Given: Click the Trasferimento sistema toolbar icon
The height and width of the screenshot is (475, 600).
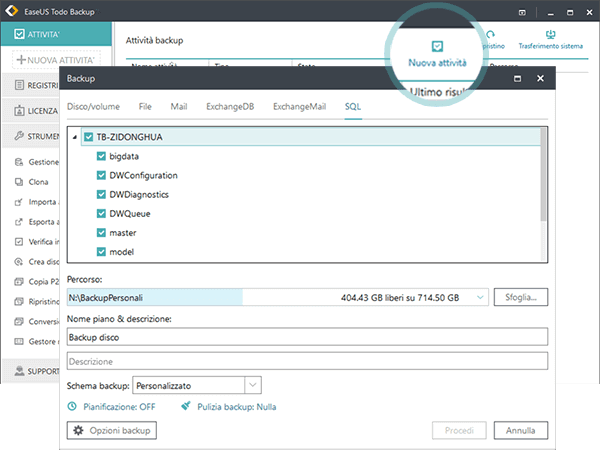Looking at the screenshot, I should [x=551, y=34].
